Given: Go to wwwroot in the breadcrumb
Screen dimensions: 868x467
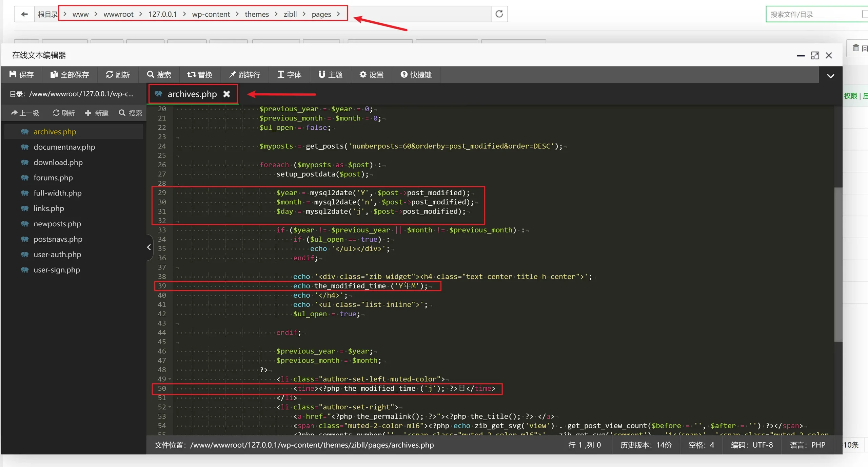Looking at the screenshot, I should tap(118, 14).
